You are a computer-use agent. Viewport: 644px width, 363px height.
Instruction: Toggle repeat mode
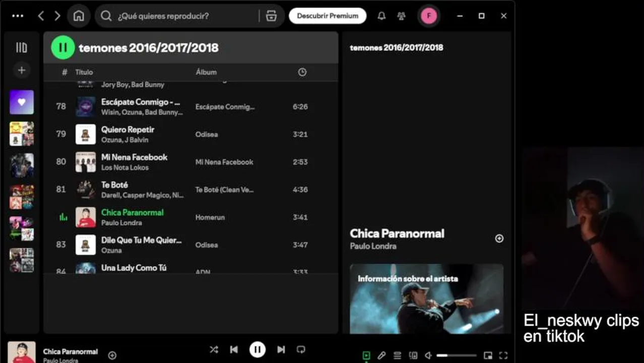point(301,349)
